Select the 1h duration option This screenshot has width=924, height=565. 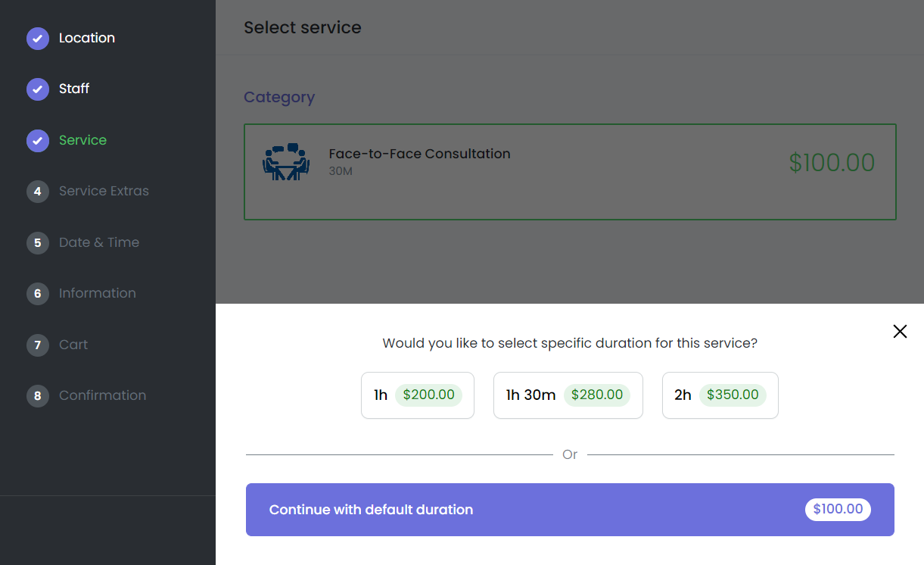click(417, 395)
